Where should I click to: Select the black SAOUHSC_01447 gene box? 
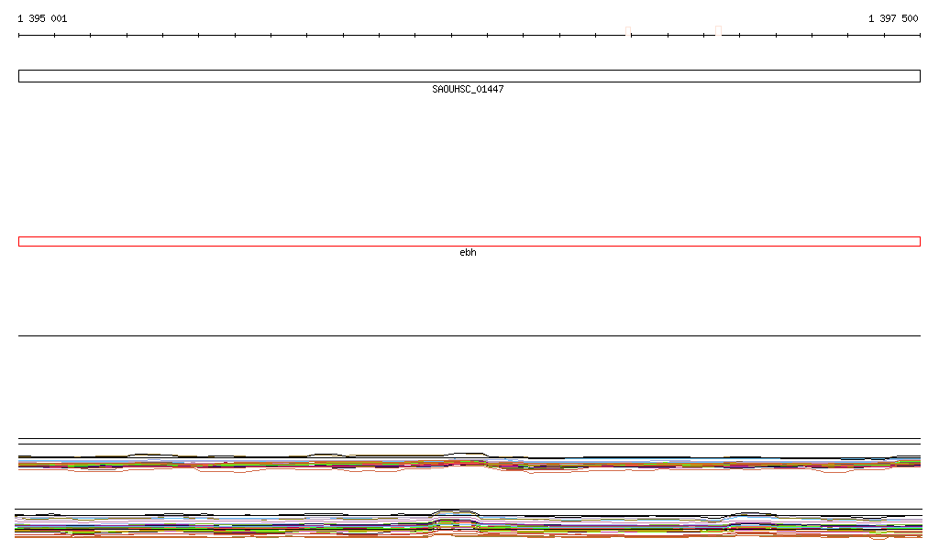tap(469, 76)
